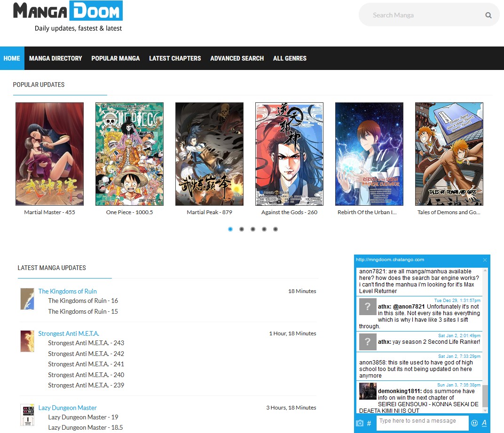Click the chat scrollbar up arrow
This screenshot has height=433, width=504.
(485, 271)
